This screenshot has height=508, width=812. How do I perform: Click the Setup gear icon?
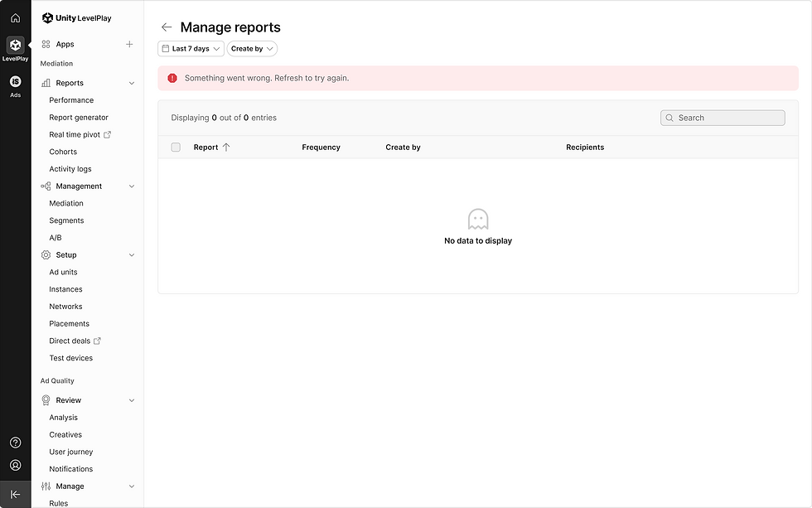tap(46, 254)
